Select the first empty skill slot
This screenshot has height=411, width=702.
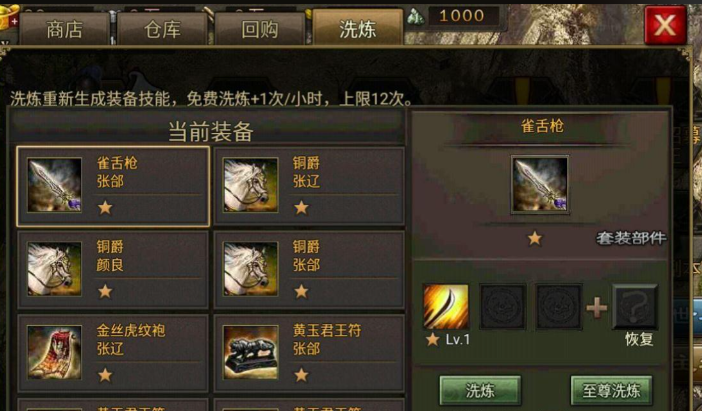coord(503,307)
